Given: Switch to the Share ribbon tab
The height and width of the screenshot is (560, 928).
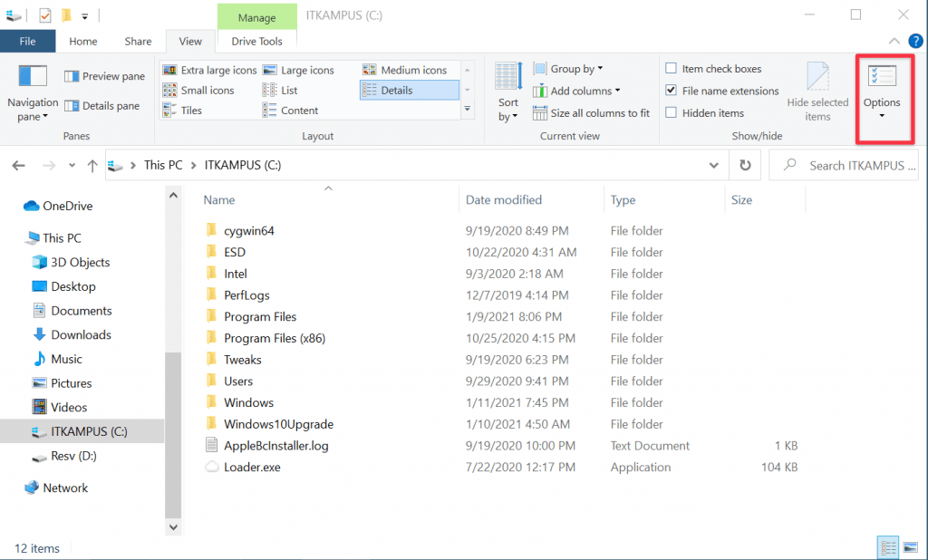Looking at the screenshot, I should [x=138, y=41].
